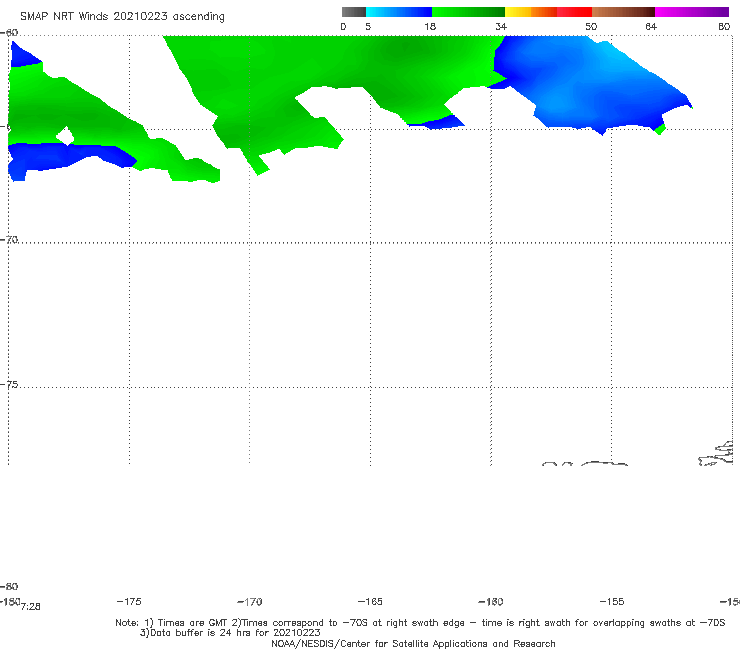Click the '-60' latitude label at the top left
The width and height of the screenshot is (740, 650).
click(x=9, y=33)
